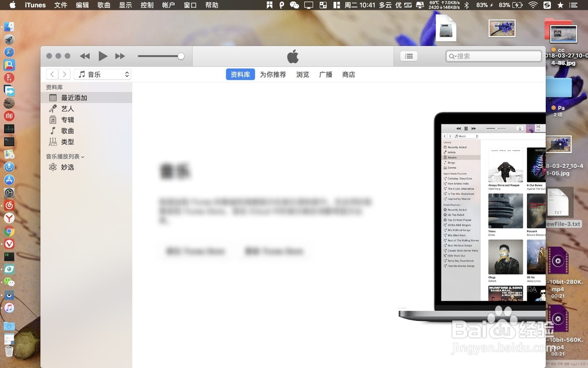Open Safari from the Dock
This screenshot has height=368, width=588.
coord(9,52)
